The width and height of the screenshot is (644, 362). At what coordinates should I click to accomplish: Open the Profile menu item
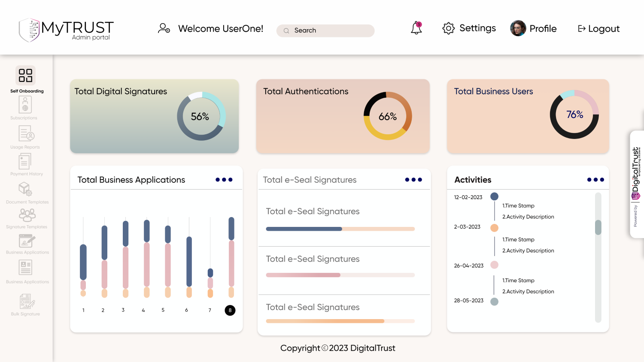(533, 29)
